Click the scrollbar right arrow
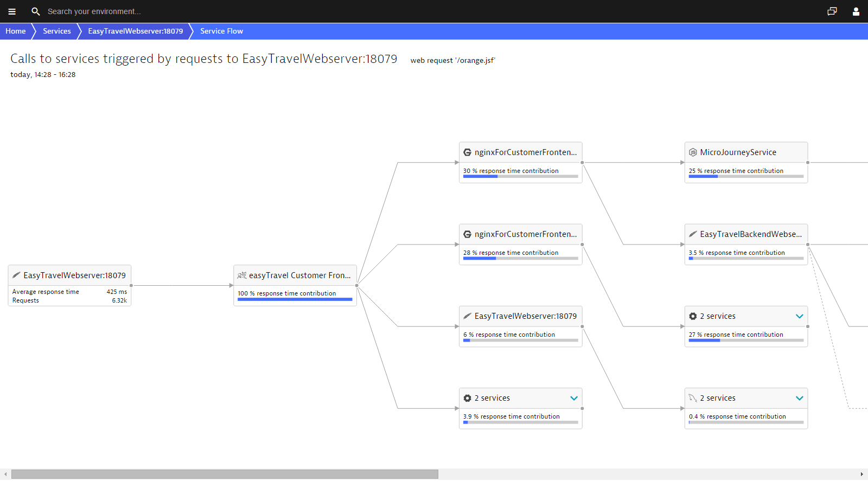Screen dimensions: 868x488 (x=861, y=474)
